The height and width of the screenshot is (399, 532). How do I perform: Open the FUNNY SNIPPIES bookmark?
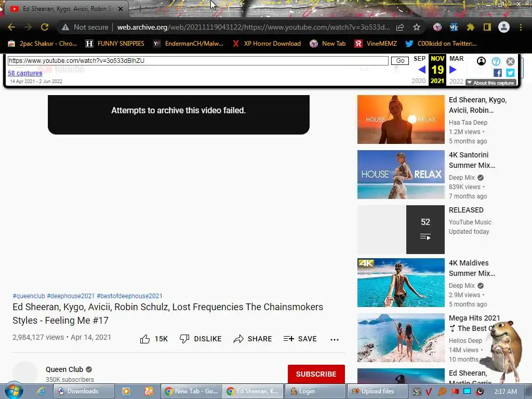[115, 44]
